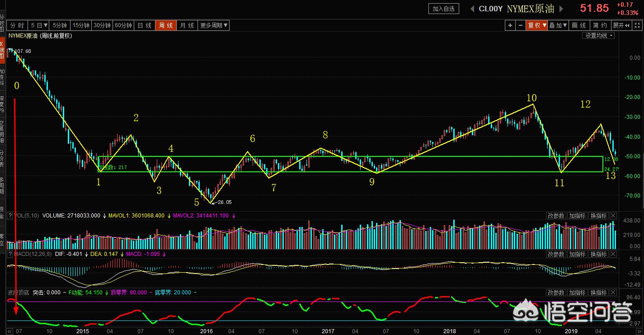Viewport: 644px width, 335px height.
Task: Close the MACD indicator panel
Action: point(613,255)
